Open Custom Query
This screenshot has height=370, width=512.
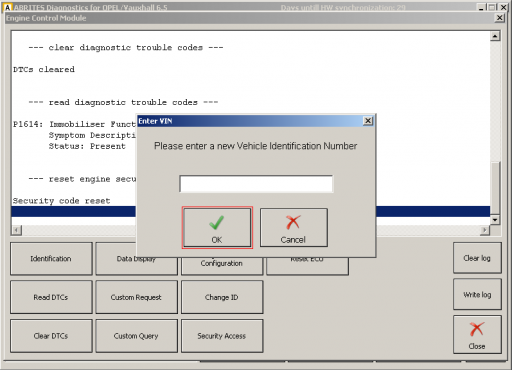tap(136, 336)
